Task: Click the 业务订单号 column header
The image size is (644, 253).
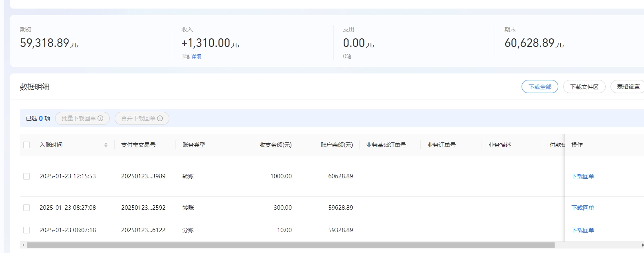Action: click(442, 145)
